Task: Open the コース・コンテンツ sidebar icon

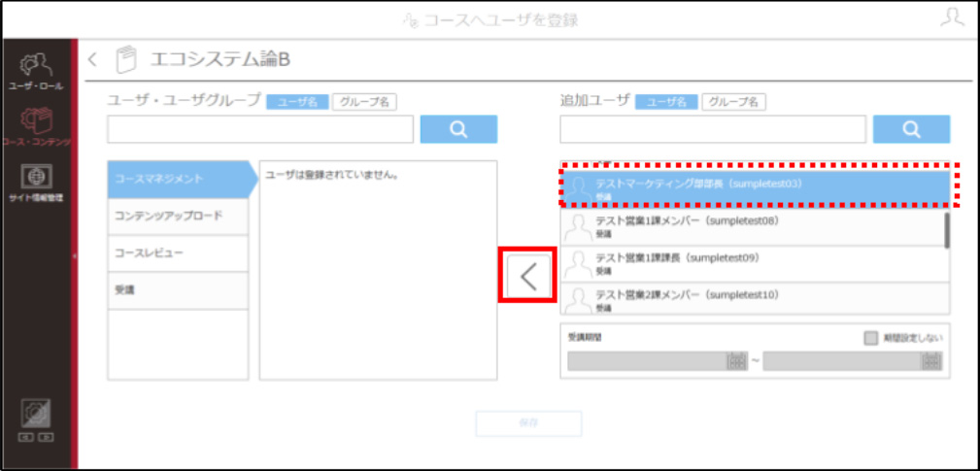Action: (x=36, y=126)
